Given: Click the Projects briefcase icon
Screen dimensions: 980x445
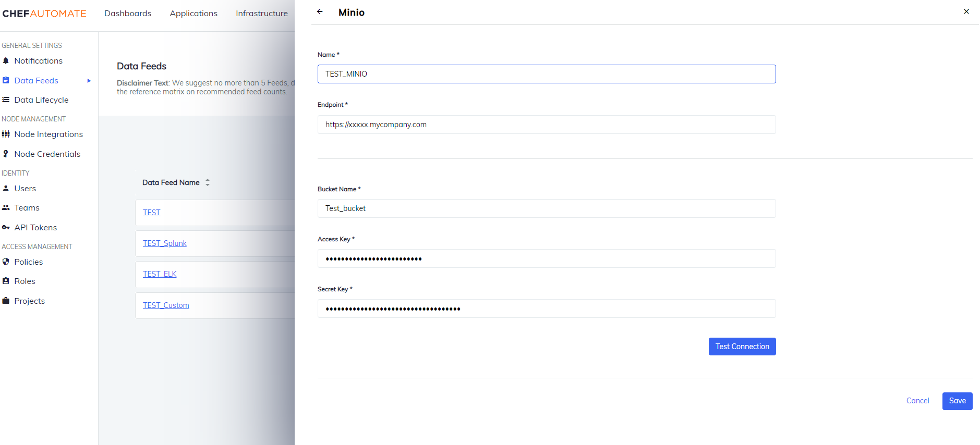Looking at the screenshot, I should (x=6, y=301).
